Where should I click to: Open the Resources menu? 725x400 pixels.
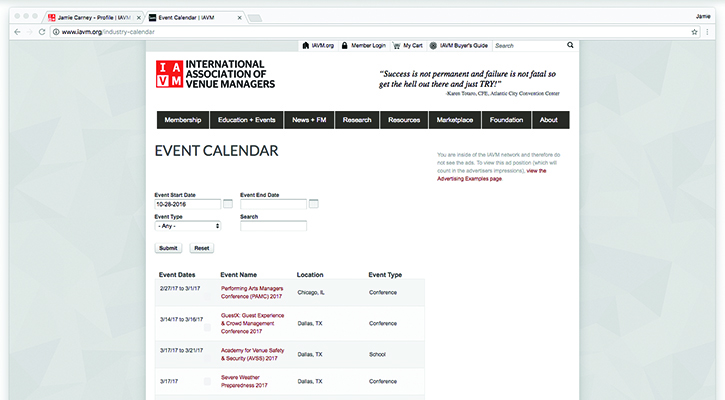404,120
